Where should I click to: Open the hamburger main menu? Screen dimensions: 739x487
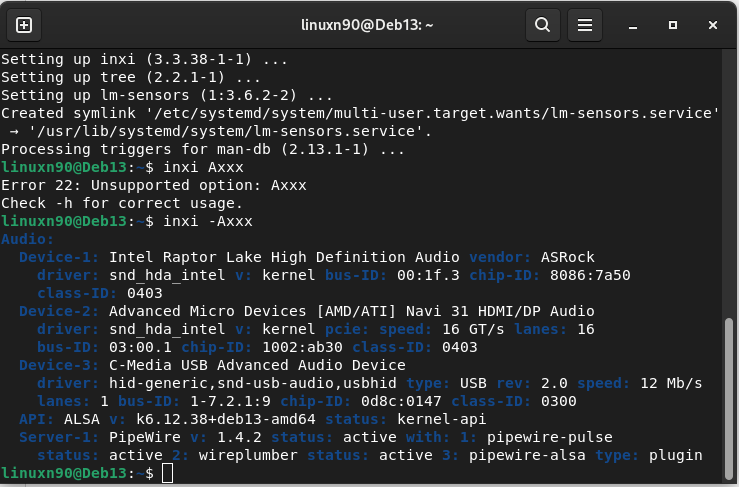(x=586, y=25)
